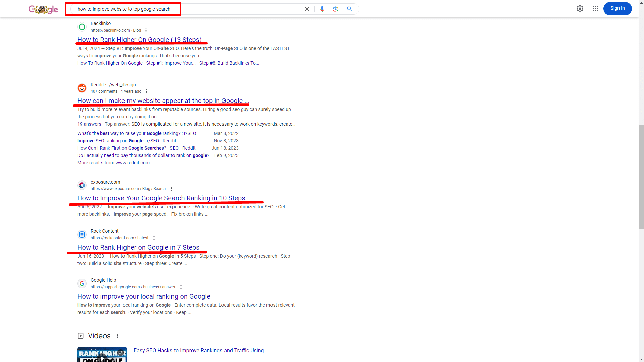Click the page vertical scrollbar

(x=641, y=177)
